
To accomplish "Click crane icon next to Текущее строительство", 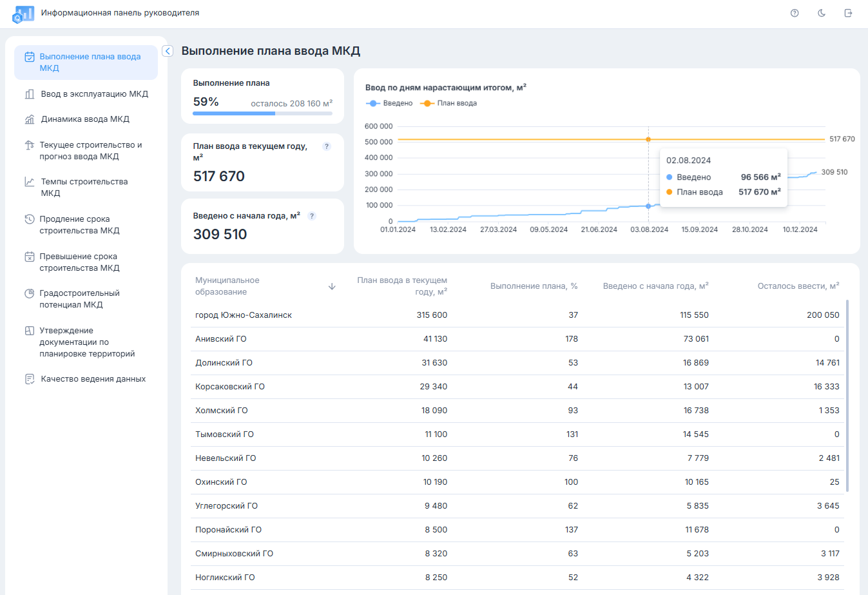I will click(x=30, y=145).
